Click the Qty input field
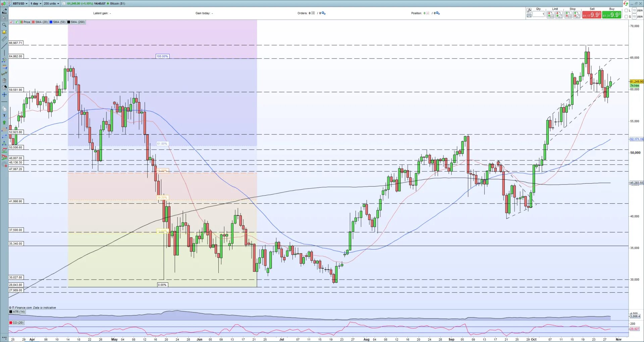The height and width of the screenshot is (342, 644). [539, 14]
